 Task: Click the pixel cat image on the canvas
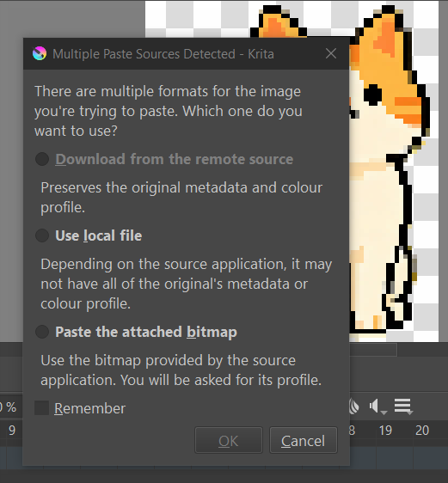pos(390,173)
